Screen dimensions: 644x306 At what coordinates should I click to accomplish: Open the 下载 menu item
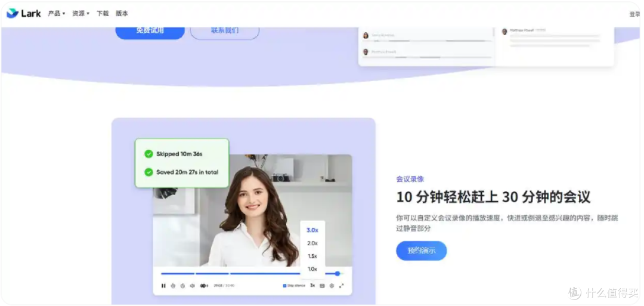point(103,14)
